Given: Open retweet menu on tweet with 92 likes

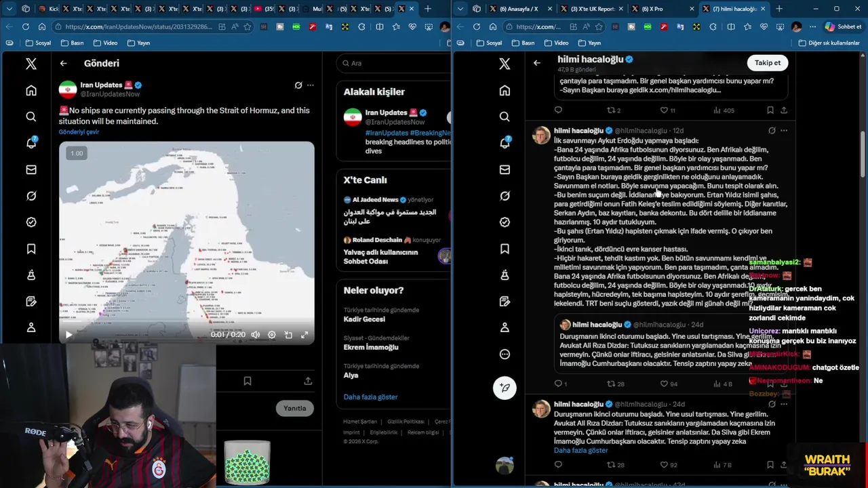Looking at the screenshot, I should coord(615,465).
